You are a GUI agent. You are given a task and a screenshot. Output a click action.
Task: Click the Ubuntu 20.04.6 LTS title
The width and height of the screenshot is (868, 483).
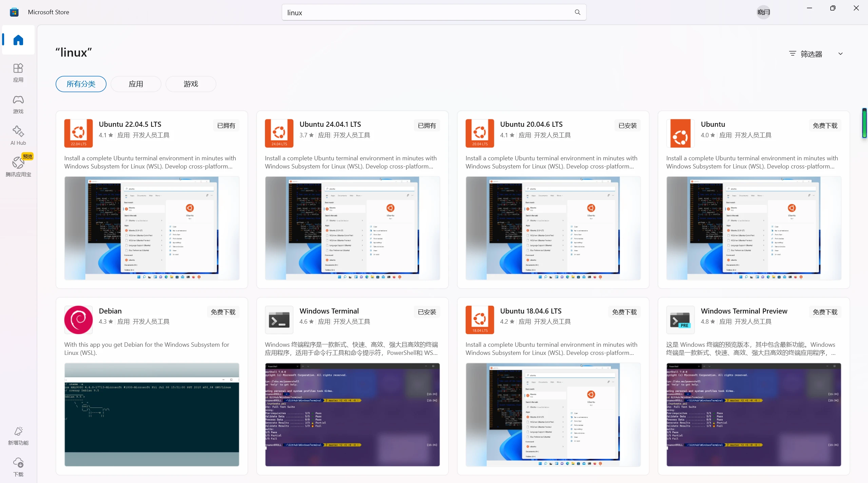(531, 124)
